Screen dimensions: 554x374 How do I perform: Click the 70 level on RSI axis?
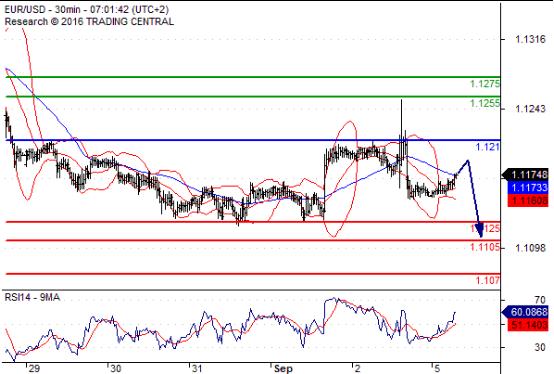[x=540, y=300]
